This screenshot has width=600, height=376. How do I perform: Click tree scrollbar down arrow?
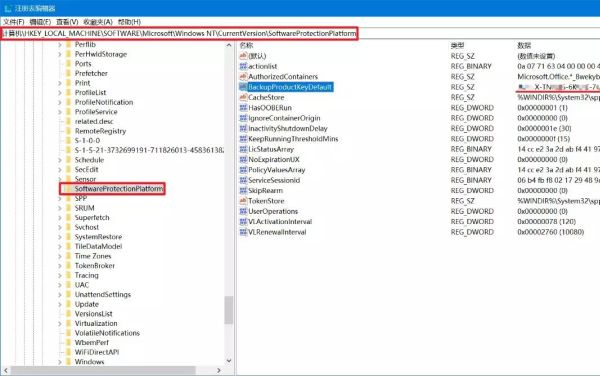229,360
